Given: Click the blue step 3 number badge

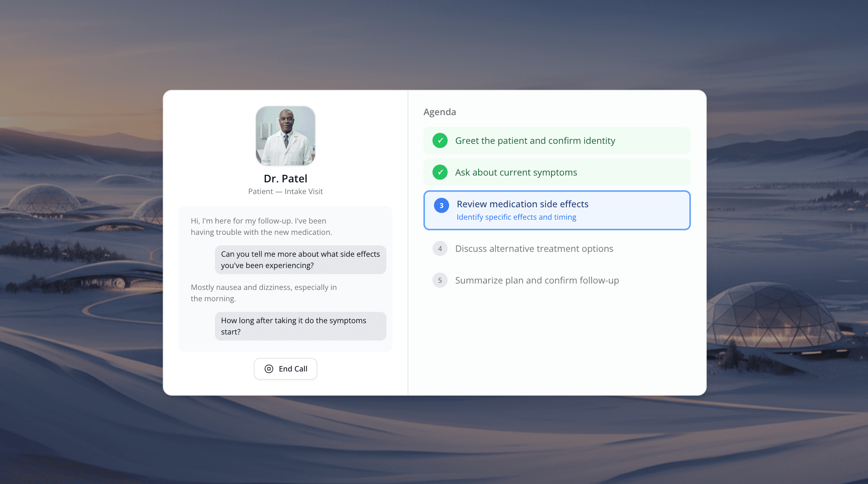Looking at the screenshot, I should click(x=441, y=205).
